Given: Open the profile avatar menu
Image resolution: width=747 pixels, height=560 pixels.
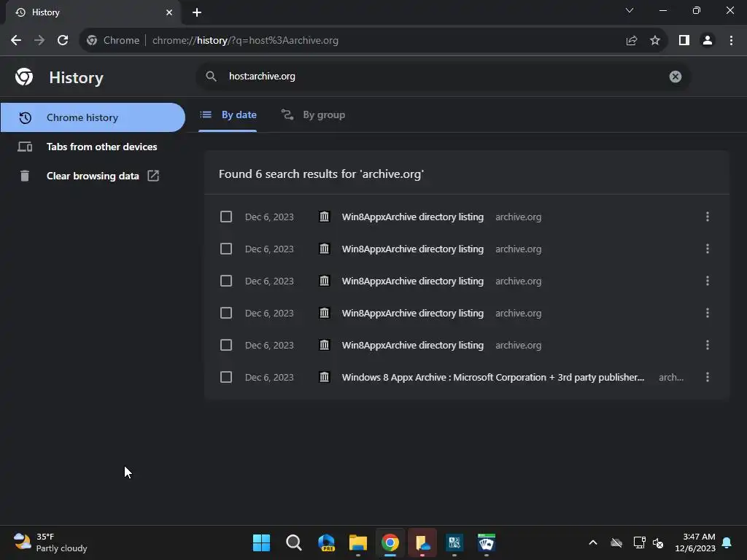Looking at the screenshot, I should [708, 41].
